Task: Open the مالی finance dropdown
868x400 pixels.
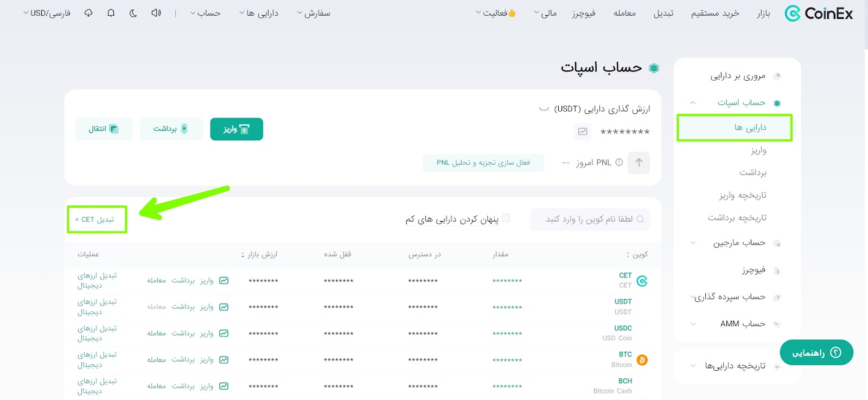Action: (545, 13)
